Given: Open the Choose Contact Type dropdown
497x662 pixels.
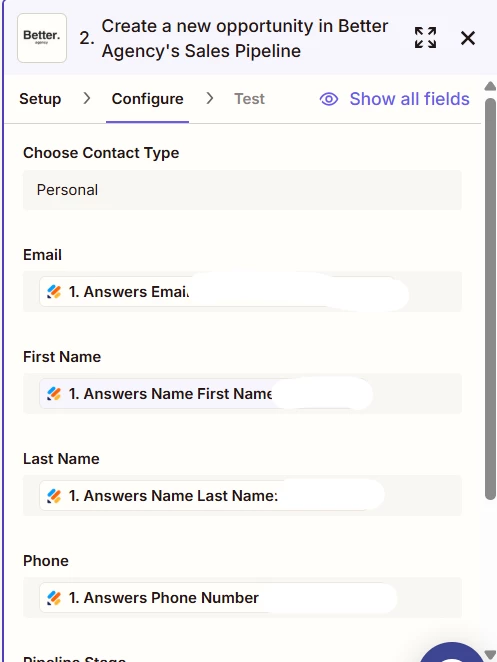Looking at the screenshot, I should click(242, 190).
